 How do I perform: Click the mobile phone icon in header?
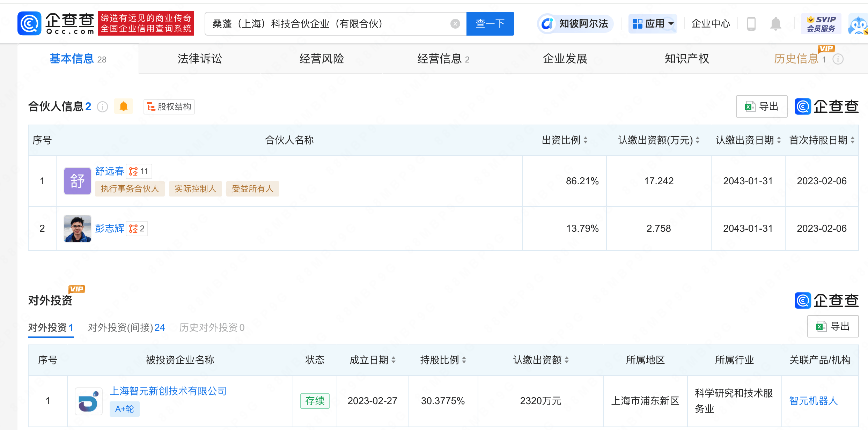point(751,24)
